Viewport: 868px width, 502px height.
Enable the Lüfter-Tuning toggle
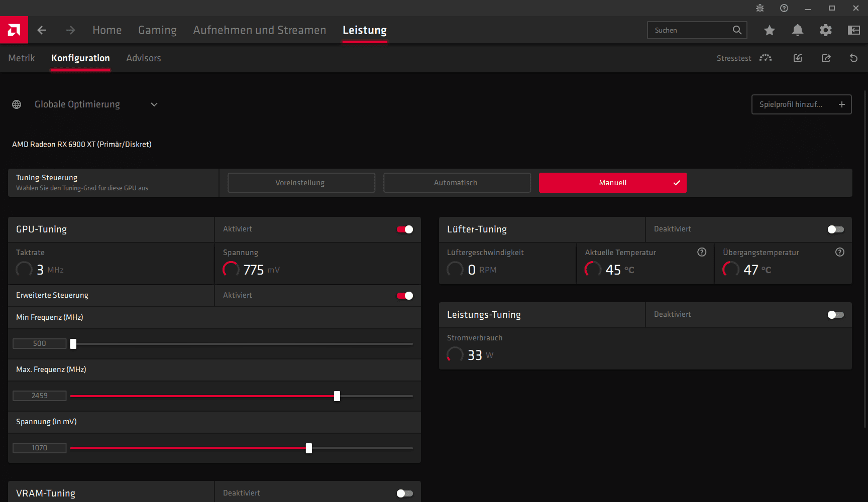836,229
